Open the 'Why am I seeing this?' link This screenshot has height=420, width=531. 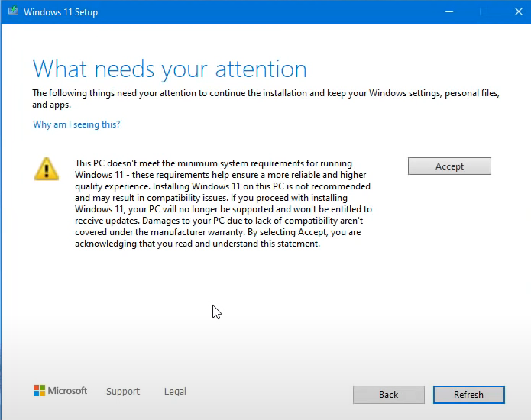click(x=76, y=124)
